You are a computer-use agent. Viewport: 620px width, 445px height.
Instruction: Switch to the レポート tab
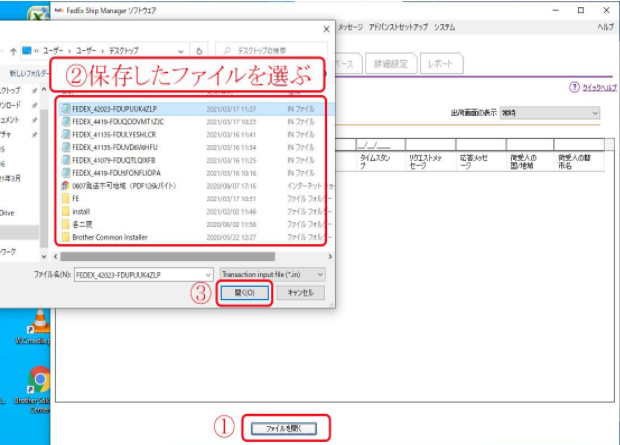click(x=440, y=64)
